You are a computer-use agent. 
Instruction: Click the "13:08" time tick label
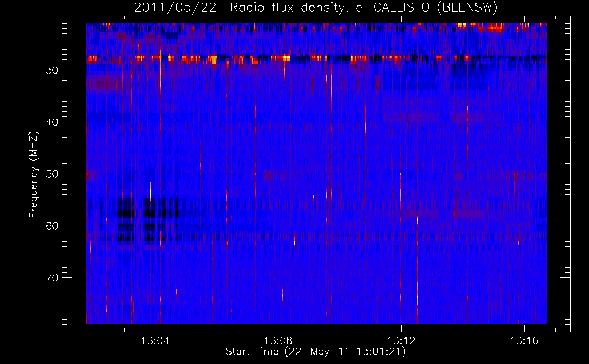pyautogui.click(x=278, y=341)
